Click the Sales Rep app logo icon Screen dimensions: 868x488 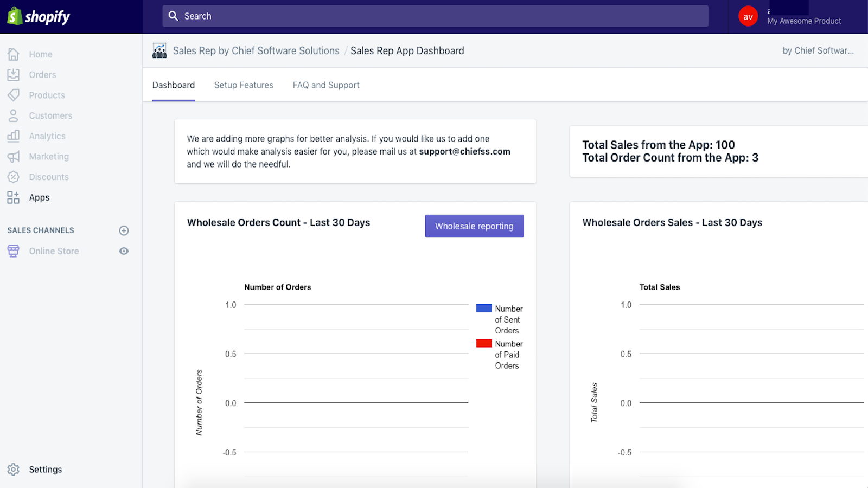(x=159, y=50)
